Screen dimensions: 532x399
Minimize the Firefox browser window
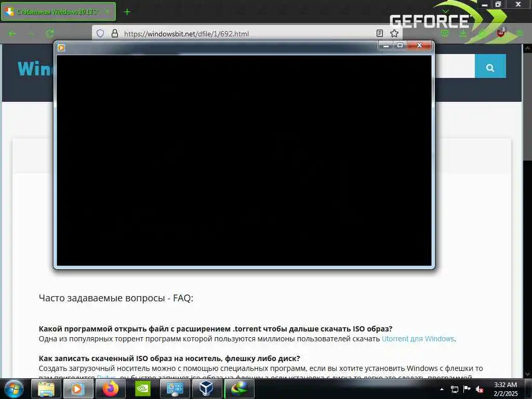pos(485,4)
